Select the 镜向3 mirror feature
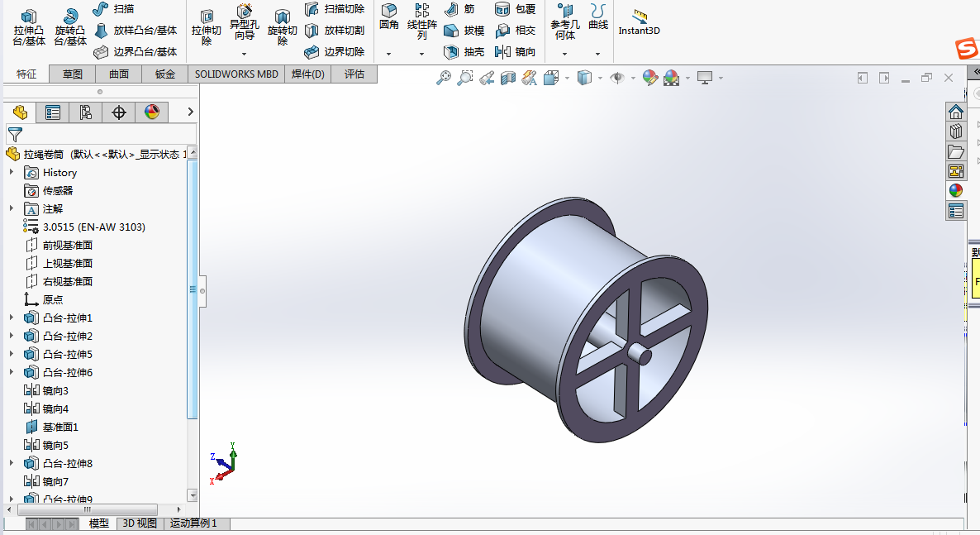The width and height of the screenshot is (980, 535). coord(46,390)
